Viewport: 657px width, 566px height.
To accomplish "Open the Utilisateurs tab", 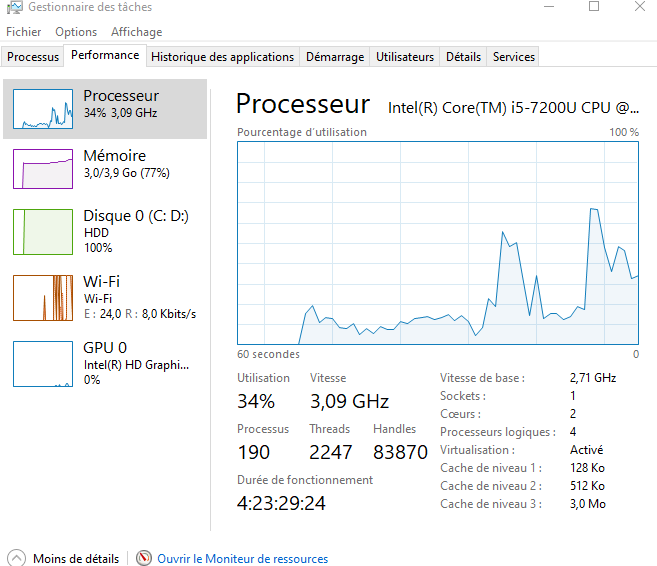I will (x=405, y=57).
